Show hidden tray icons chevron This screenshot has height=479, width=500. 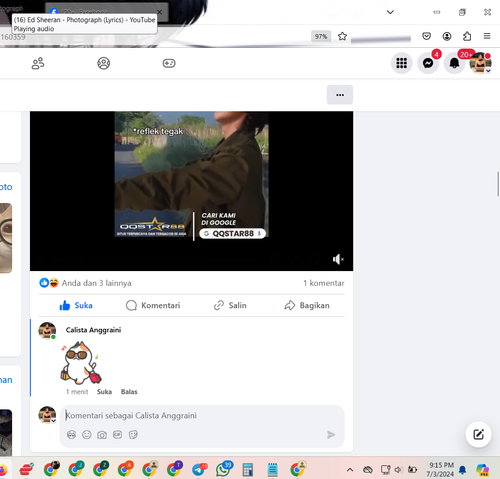point(350,470)
